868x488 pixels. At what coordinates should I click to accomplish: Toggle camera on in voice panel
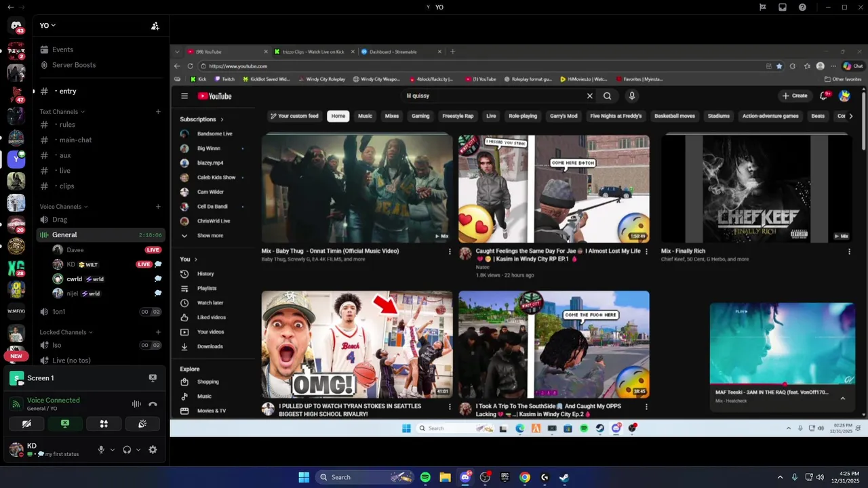tap(26, 424)
